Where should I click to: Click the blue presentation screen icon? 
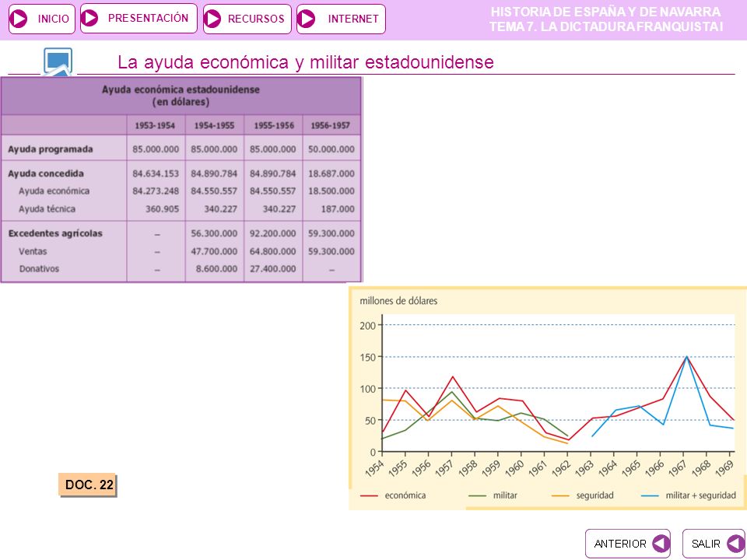tap(58, 61)
